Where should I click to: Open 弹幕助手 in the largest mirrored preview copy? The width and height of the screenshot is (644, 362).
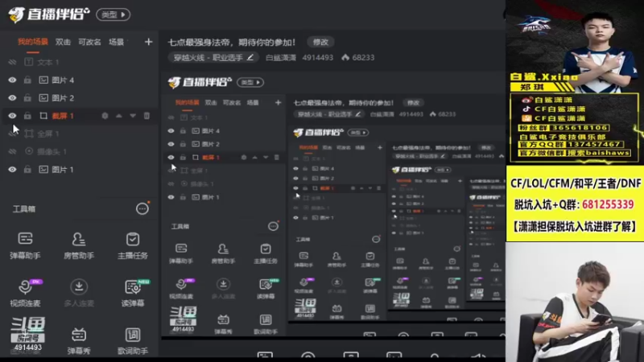click(181, 253)
